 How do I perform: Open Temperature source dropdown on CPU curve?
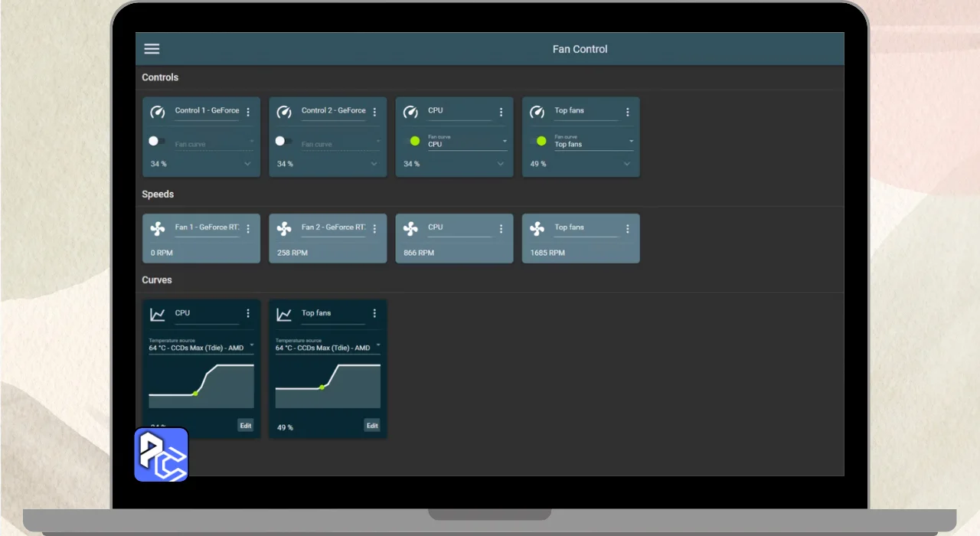pyautogui.click(x=201, y=345)
